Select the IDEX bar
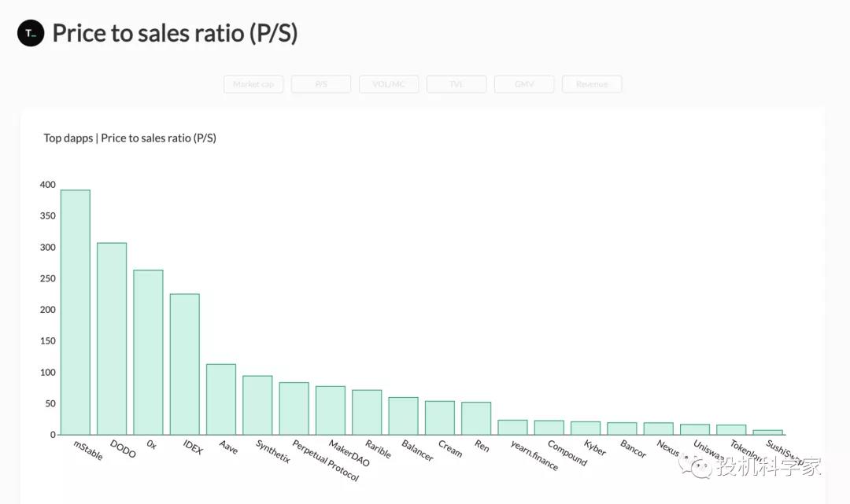This screenshot has width=850, height=504. click(185, 364)
